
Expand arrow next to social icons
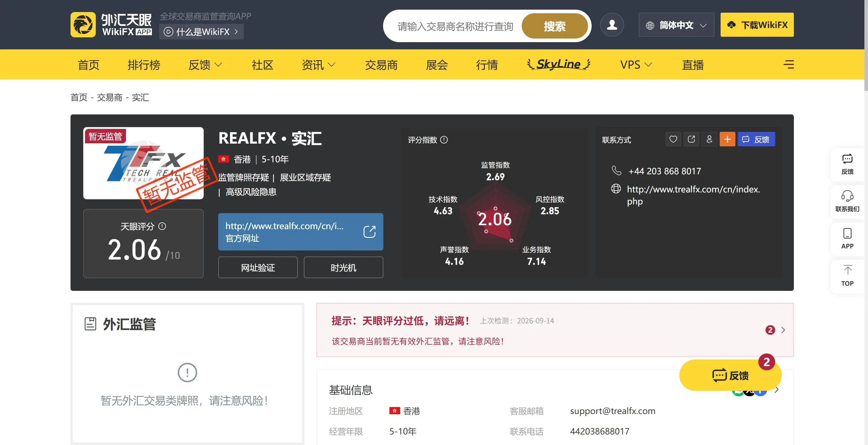point(777,390)
